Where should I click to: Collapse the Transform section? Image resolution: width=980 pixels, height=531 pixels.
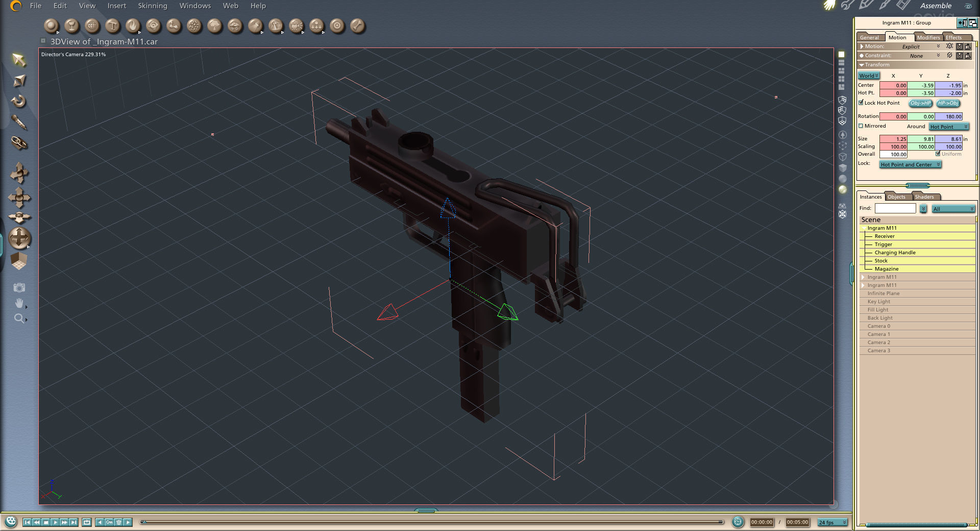862,65
